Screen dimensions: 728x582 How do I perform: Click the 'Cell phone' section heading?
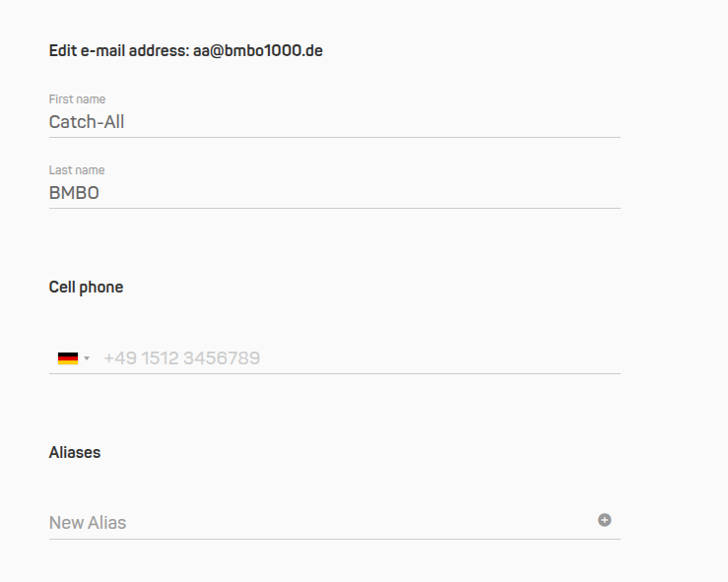[86, 288]
